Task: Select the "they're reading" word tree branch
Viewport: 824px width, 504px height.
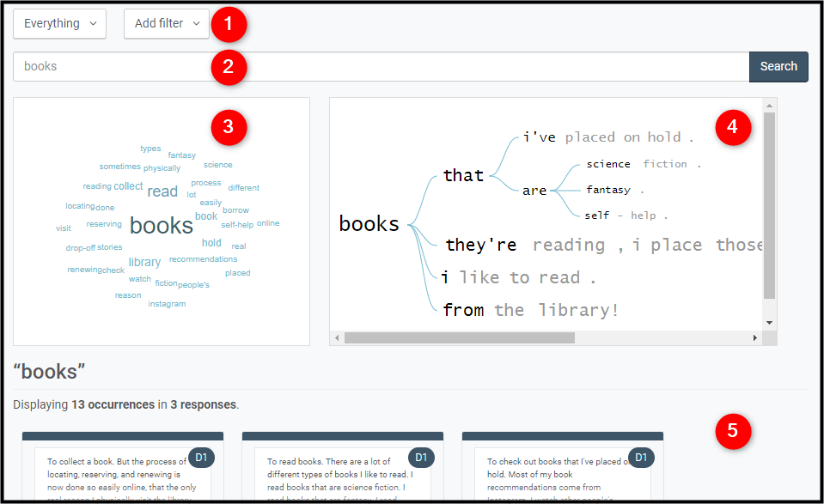Action: point(533,245)
